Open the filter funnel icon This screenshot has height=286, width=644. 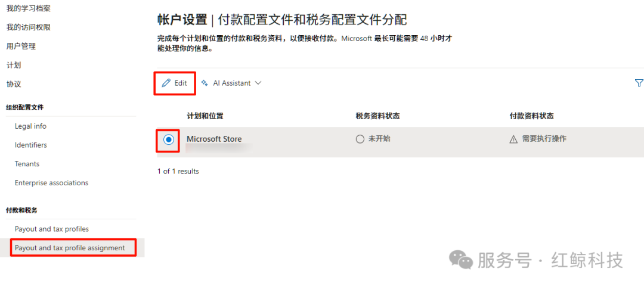click(x=639, y=83)
